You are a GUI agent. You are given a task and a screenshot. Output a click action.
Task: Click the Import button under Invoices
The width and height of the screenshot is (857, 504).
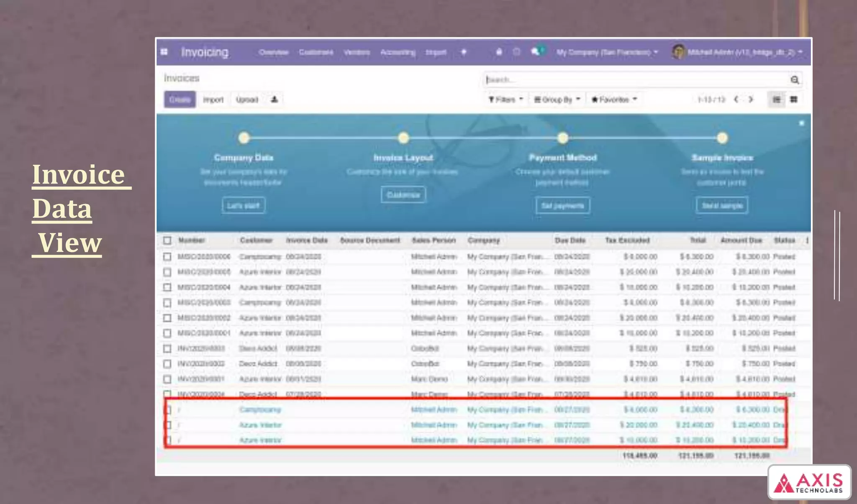click(x=213, y=100)
